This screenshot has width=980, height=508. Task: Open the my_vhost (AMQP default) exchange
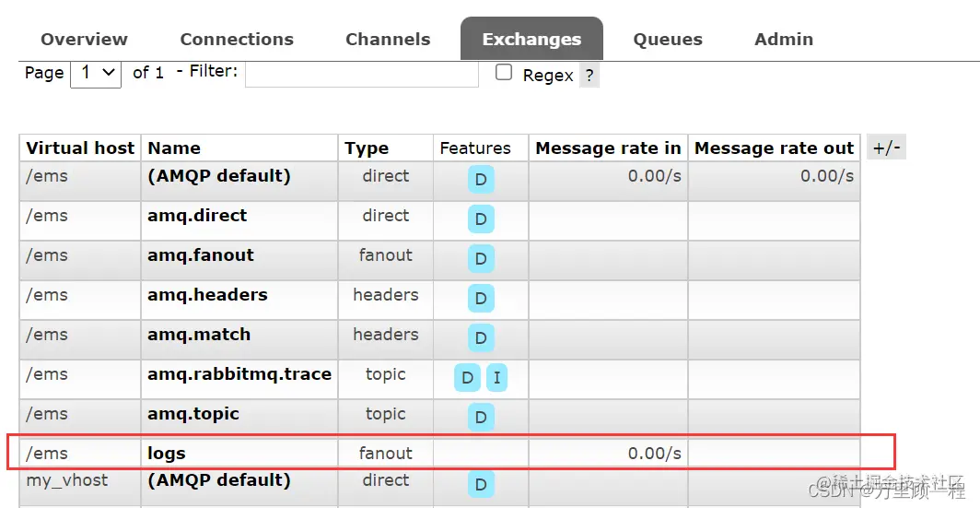[x=219, y=480]
